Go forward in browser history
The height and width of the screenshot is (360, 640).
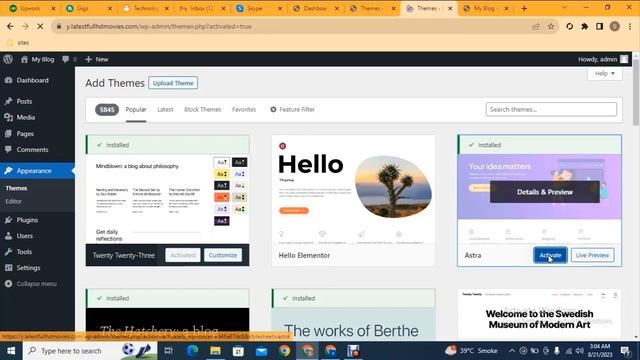pyautogui.click(x=25, y=27)
